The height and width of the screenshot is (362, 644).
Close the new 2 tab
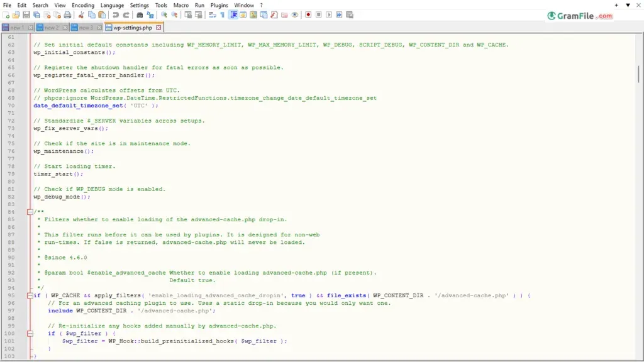65,28
